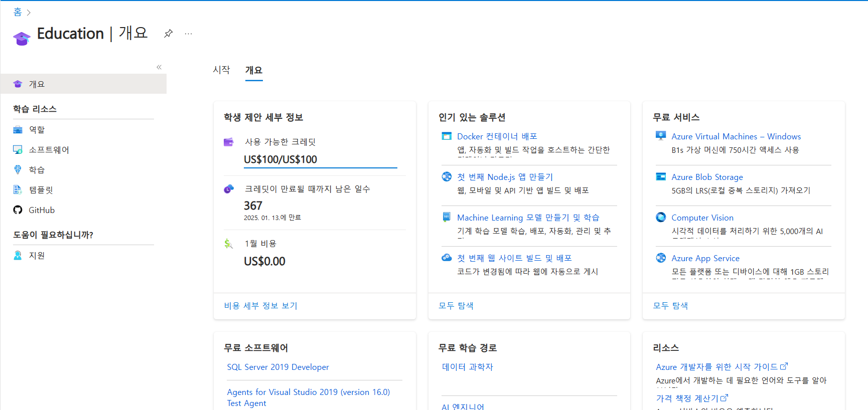
Task: Open 첫 번째 Node.js 앱 만들기 link
Action: [505, 177]
